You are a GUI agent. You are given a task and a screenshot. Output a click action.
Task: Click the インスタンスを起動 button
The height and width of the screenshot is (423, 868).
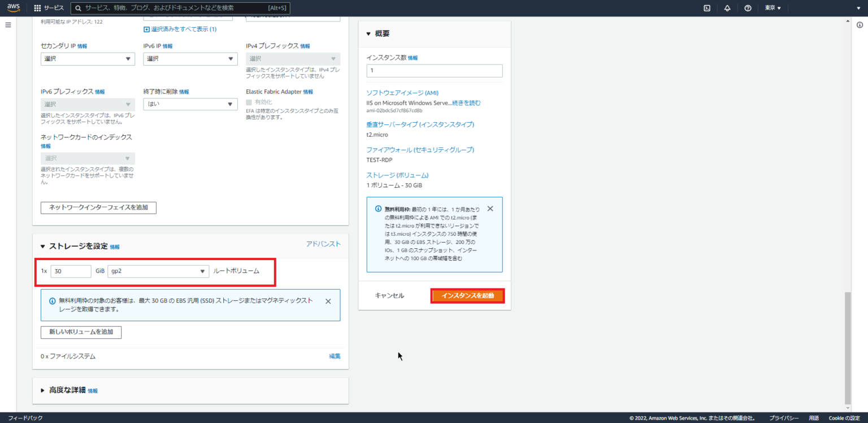[467, 295]
